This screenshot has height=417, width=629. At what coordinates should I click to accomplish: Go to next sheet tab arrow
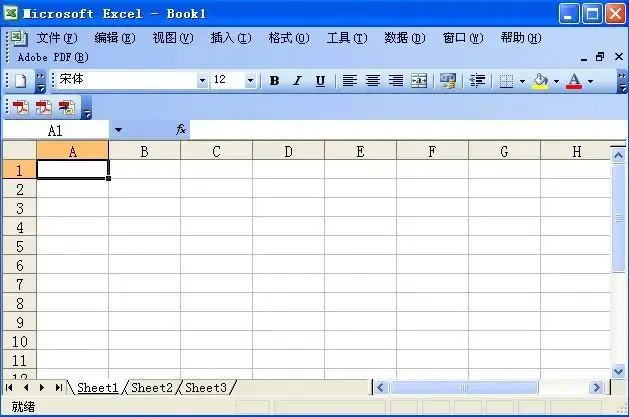pyautogui.click(x=42, y=387)
